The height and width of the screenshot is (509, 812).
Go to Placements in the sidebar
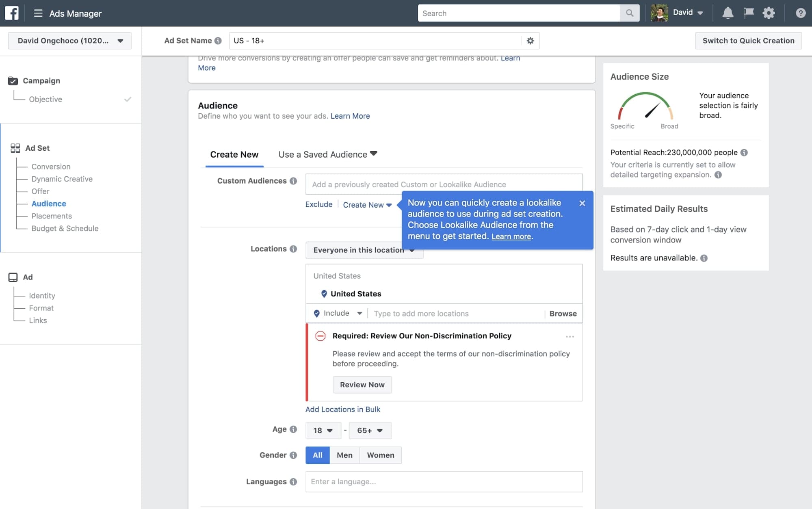tap(52, 216)
